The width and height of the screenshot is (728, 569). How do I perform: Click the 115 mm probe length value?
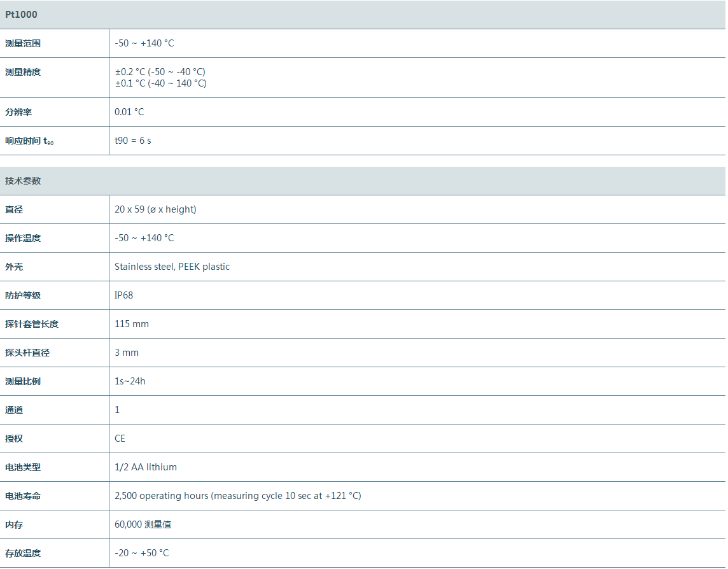(x=131, y=324)
